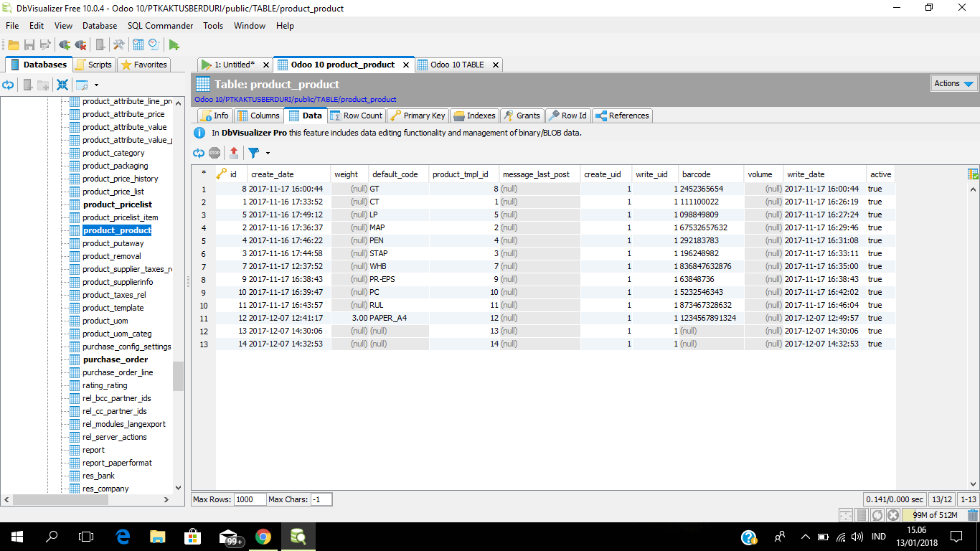Click the Connect plug icon in main toolbar
Screen dimensions: 980x551
65,44
